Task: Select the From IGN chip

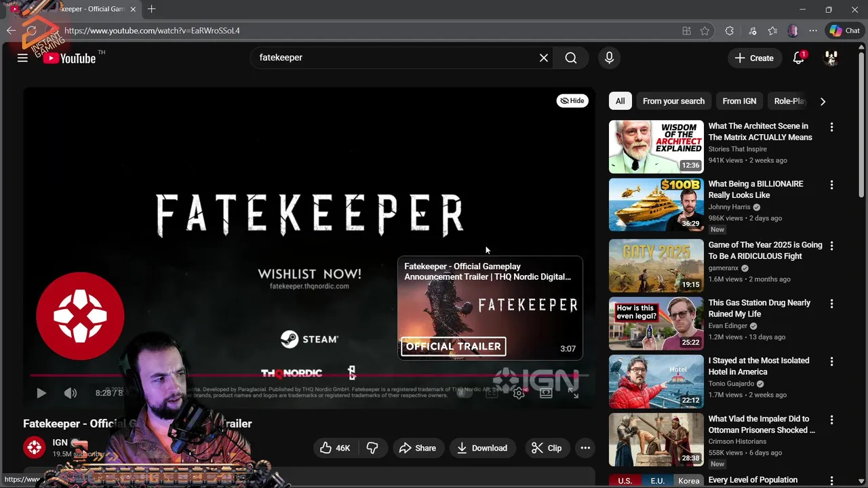Action: point(739,101)
